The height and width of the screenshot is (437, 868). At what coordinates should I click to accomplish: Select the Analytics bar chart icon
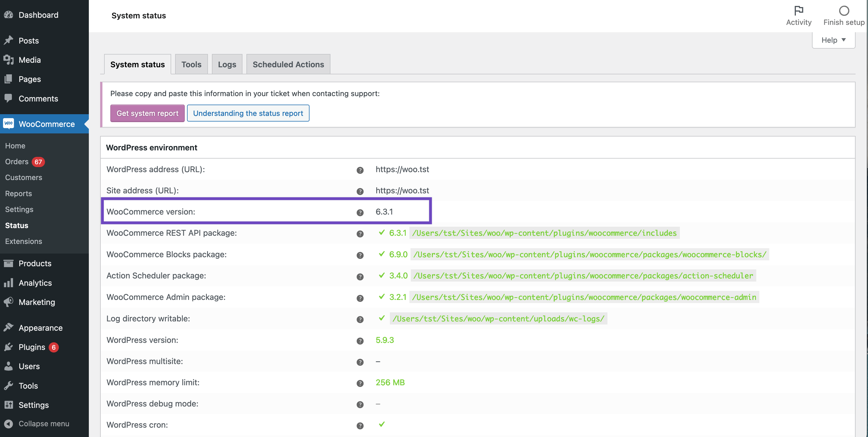pos(9,283)
